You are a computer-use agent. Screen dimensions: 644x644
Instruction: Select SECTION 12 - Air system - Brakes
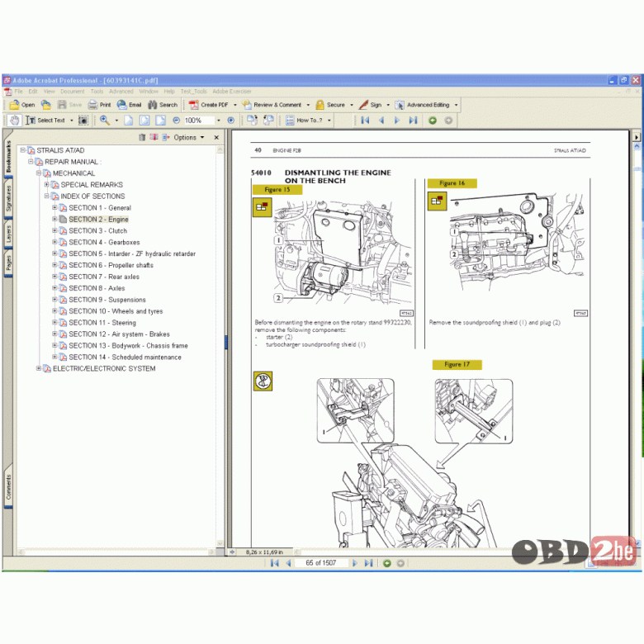point(119,334)
